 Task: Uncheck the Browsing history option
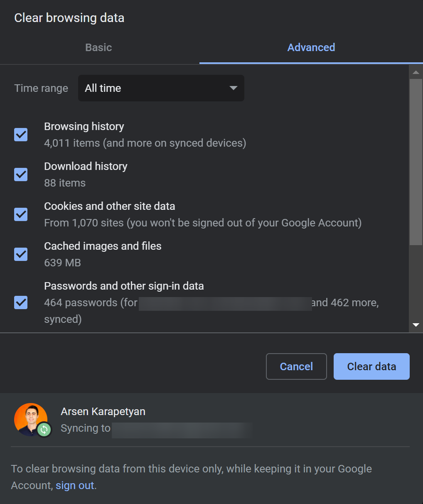pyautogui.click(x=20, y=135)
